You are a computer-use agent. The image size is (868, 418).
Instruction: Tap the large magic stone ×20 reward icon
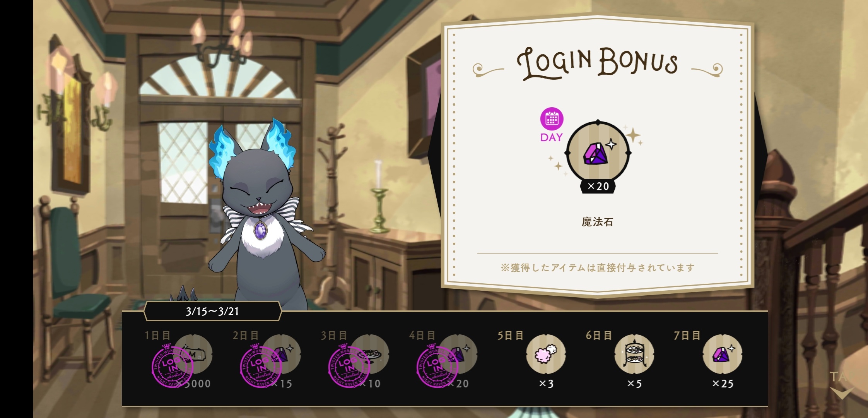(x=598, y=153)
